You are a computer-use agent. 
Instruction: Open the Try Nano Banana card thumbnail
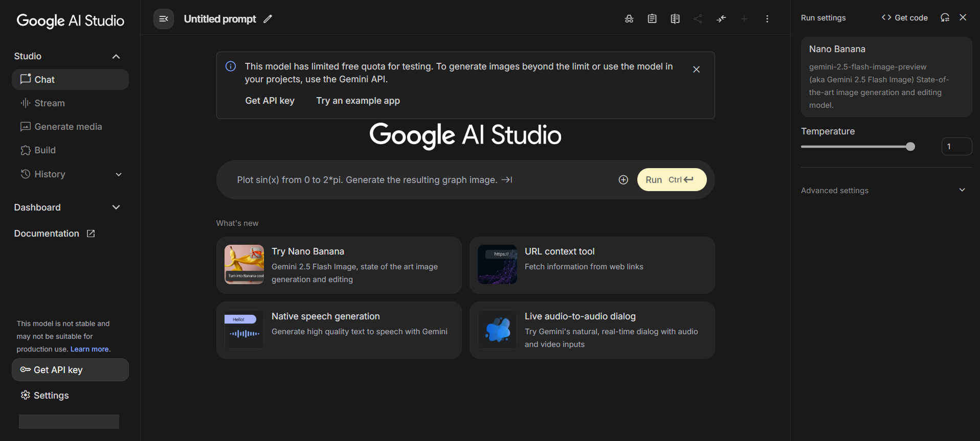pos(244,265)
